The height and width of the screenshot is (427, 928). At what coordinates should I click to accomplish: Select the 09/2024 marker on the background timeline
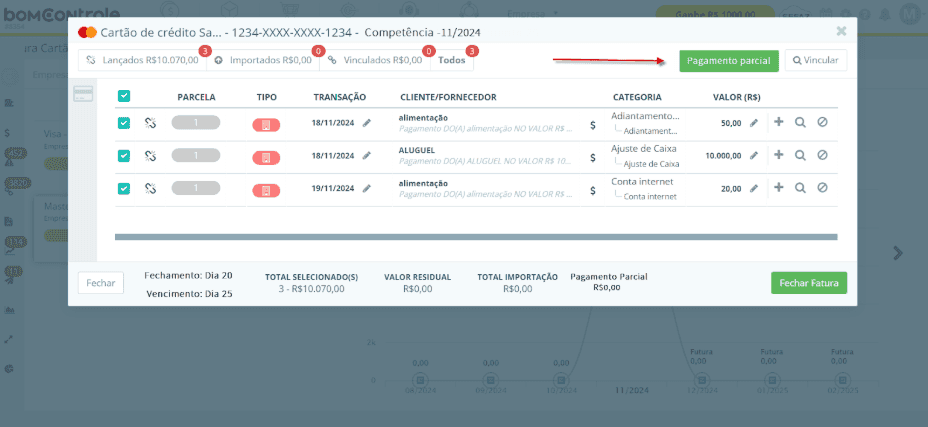490,379
